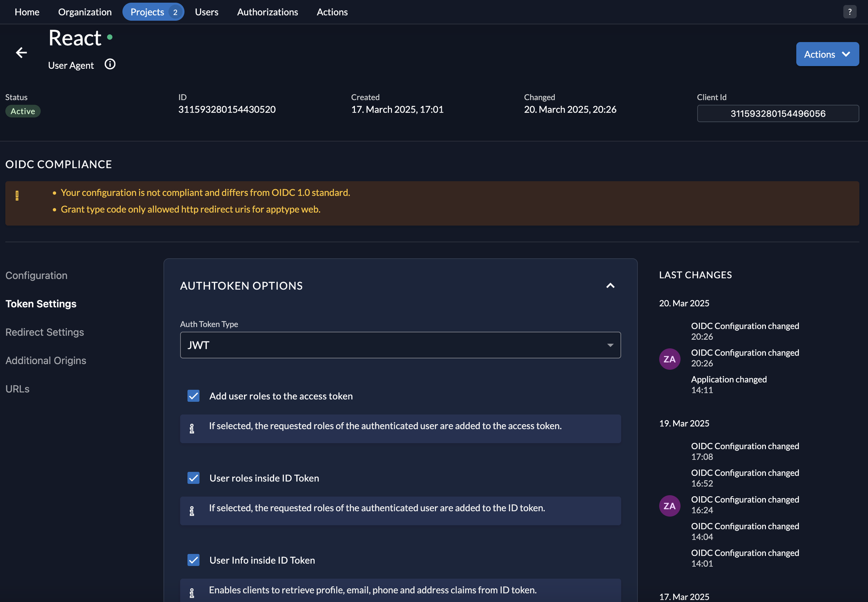Click the Created date 17. March 2025, 17:01
The height and width of the screenshot is (602, 868).
click(397, 109)
